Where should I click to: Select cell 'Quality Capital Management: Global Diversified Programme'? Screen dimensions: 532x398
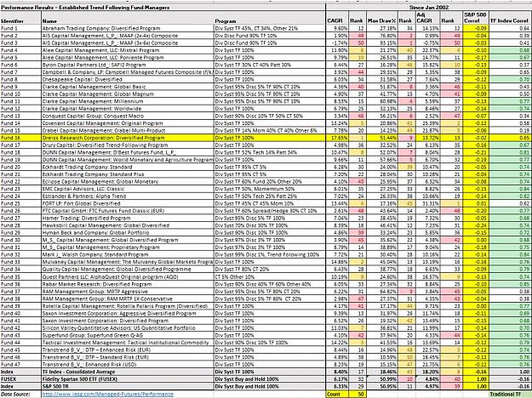[x=128, y=270]
